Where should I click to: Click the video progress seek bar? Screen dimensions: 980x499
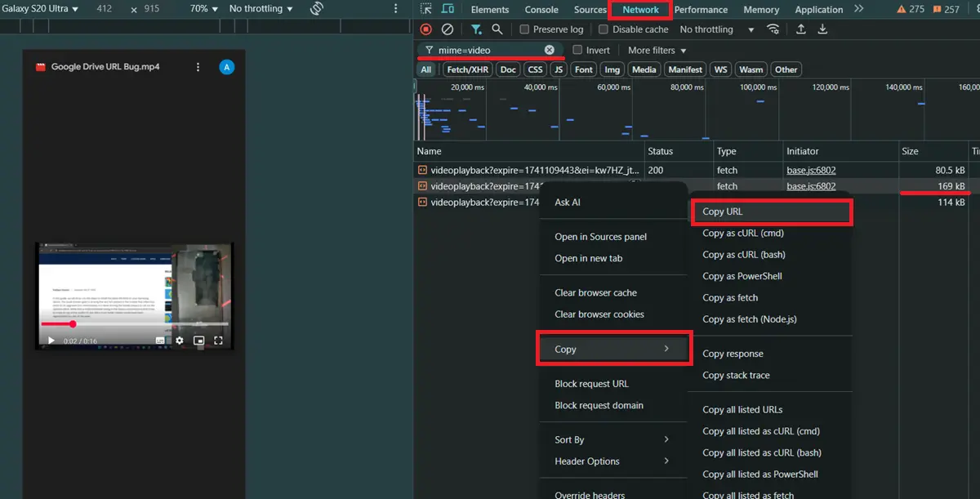tap(135, 324)
